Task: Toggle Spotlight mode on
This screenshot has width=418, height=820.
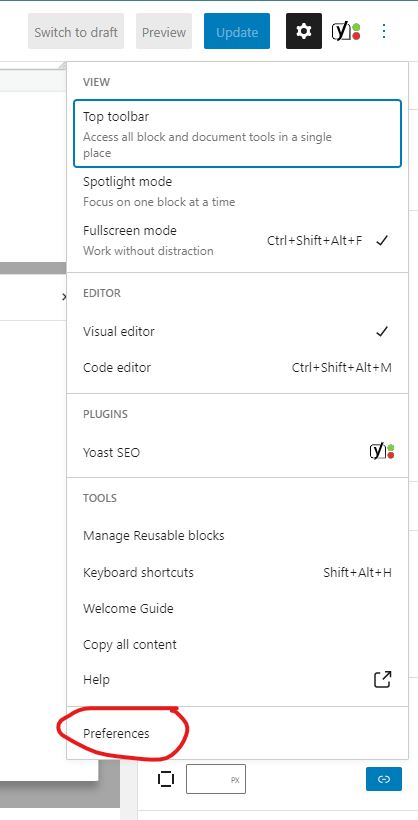Action: tap(238, 191)
